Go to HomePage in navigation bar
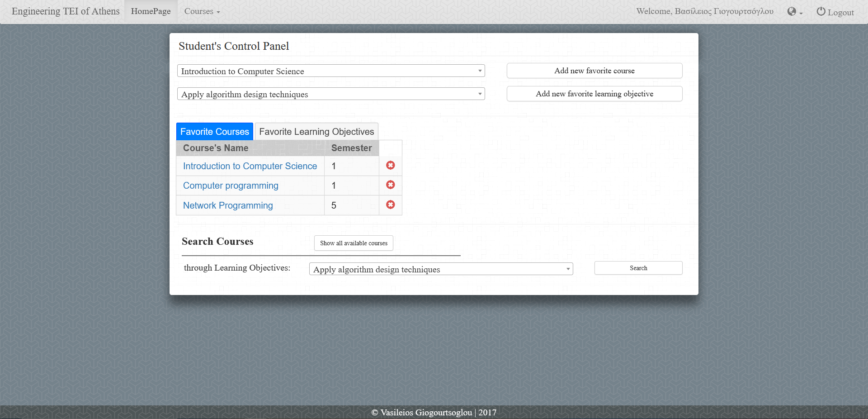 pos(151,11)
